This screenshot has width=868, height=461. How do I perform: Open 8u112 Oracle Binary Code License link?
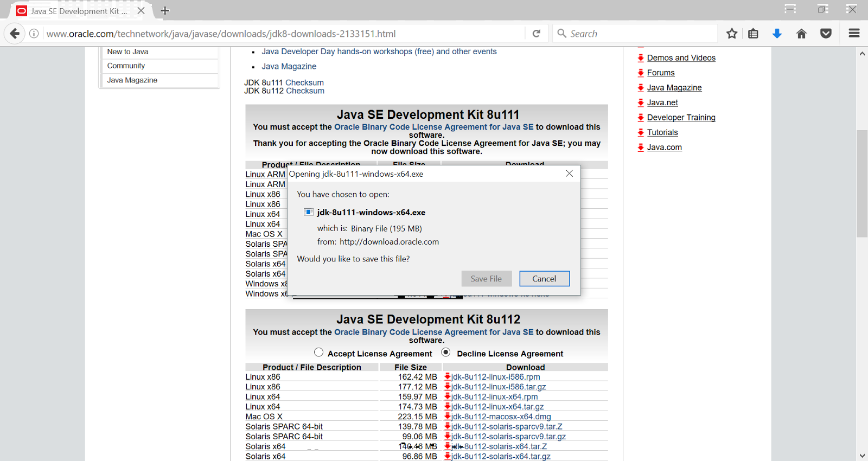433,332
